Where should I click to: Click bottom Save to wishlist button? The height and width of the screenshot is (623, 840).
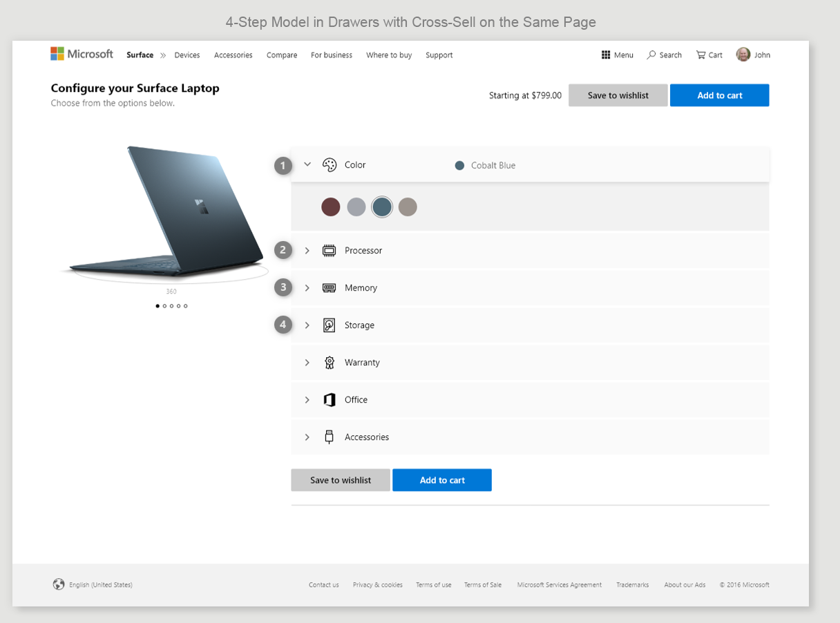pyautogui.click(x=341, y=480)
